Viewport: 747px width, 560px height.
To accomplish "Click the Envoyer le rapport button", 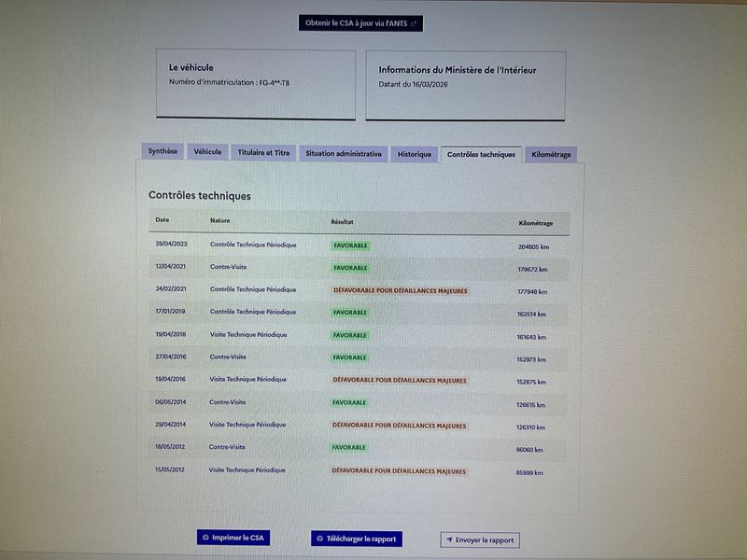I will (x=480, y=540).
